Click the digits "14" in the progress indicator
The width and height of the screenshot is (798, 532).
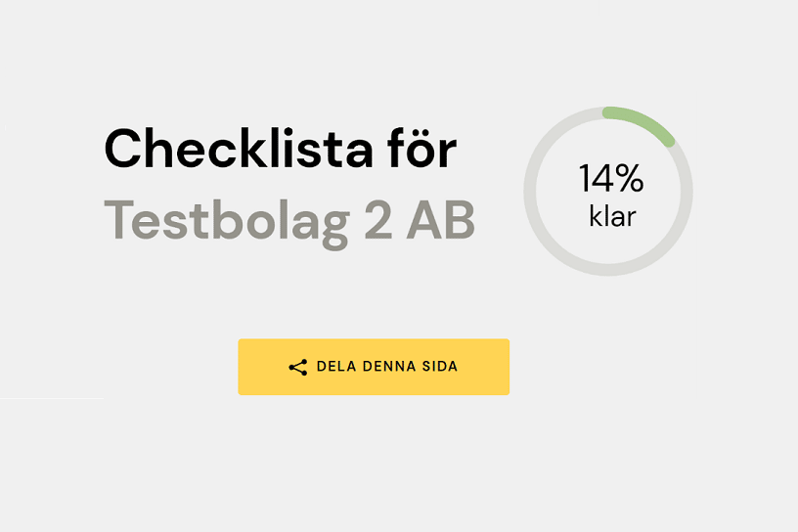596,180
